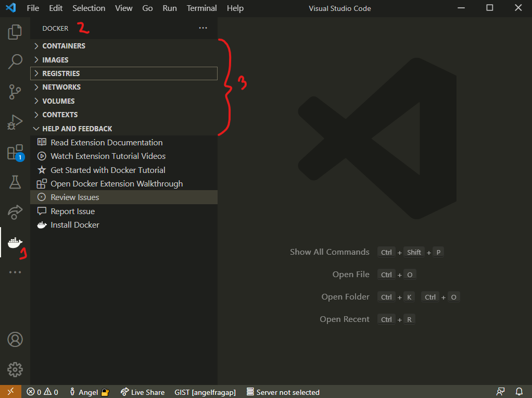Screen dimensions: 532x398
Task: Open the Accounts icon
Action: coord(15,339)
